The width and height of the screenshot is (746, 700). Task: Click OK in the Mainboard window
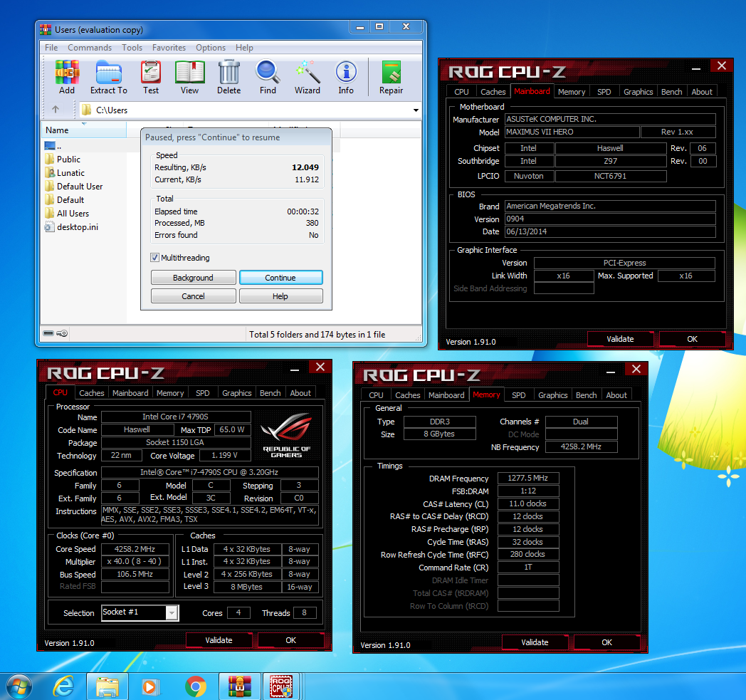point(692,339)
